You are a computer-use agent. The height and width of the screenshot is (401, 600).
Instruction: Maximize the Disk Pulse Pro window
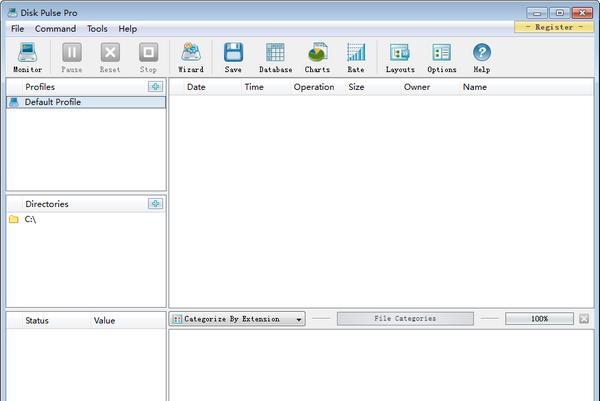pyautogui.click(x=559, y=13)
